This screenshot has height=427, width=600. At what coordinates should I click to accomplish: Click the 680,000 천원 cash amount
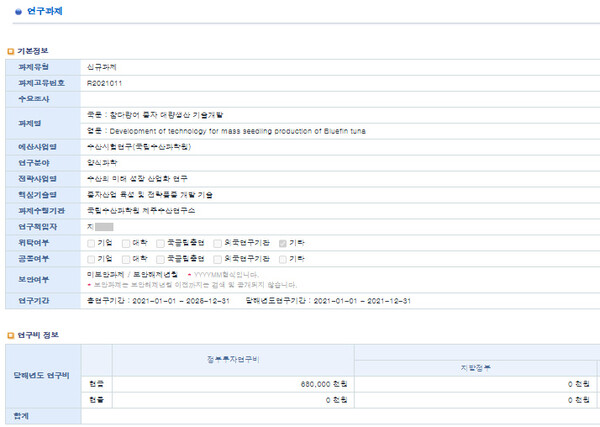324,384
